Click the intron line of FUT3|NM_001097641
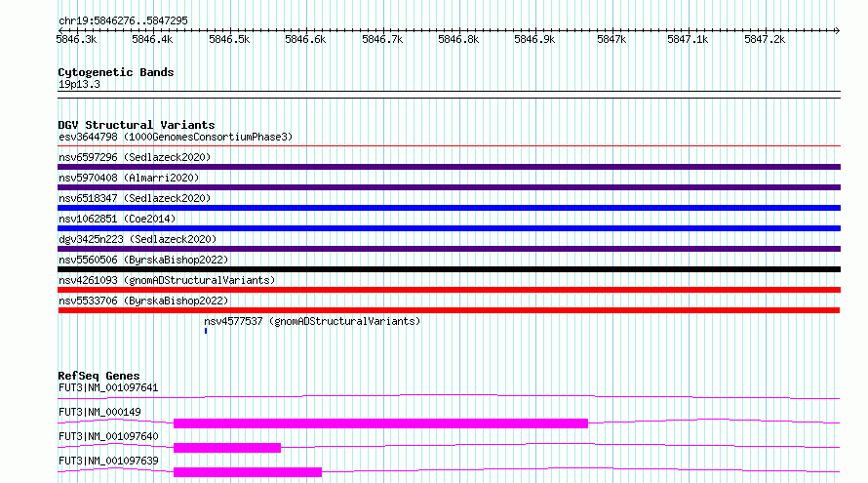The image size is (868, 483). (449, 396)
